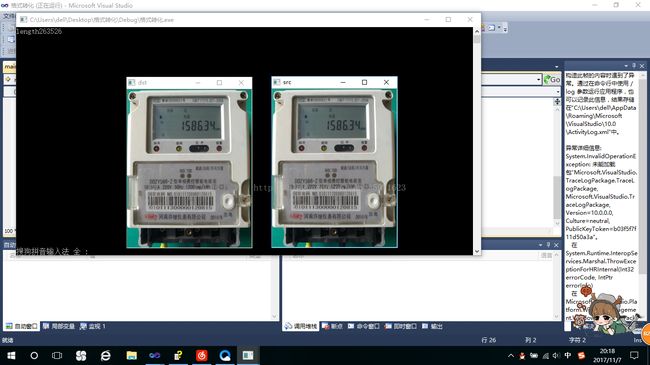Open the small toolbar dropdown arrow beside that icon
This screenshot has width=650, height=365.
[x=500, y=28]
